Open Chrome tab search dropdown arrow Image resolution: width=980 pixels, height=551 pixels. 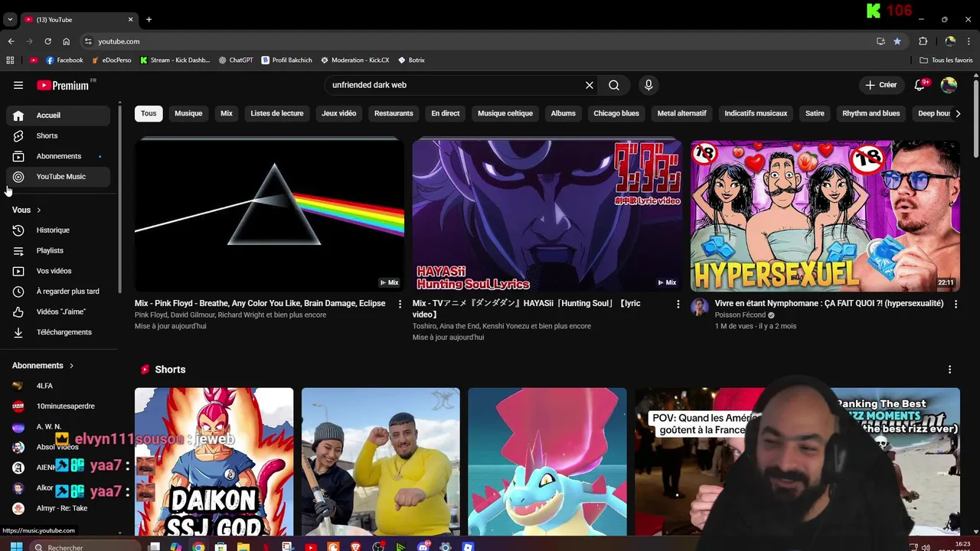[x=9, y=19]
